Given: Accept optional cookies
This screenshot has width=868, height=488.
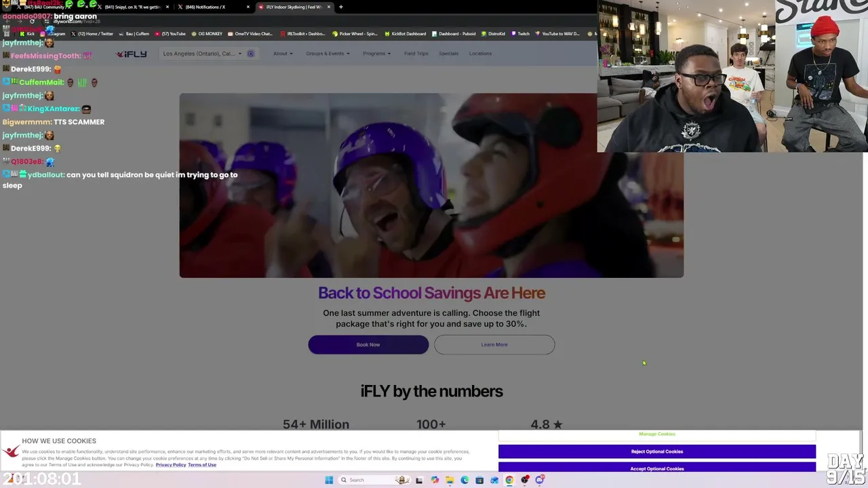Looking at the screenshot, I should point(657,468).
